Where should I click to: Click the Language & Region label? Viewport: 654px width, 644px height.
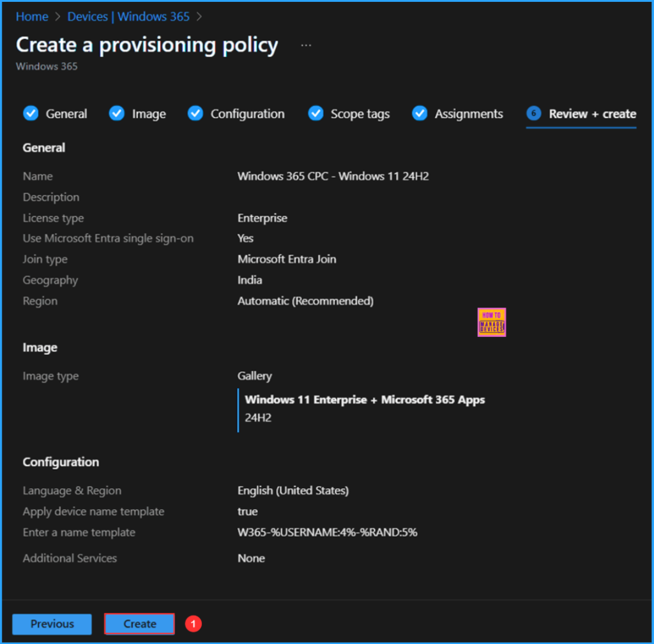(x=72, y=491)
